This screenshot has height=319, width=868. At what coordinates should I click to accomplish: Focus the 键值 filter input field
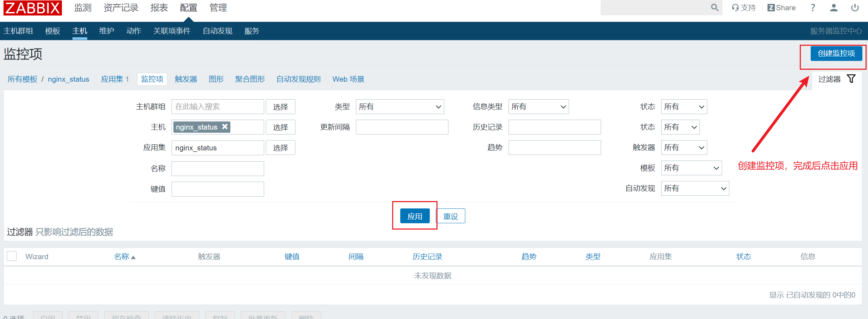click(218, 189)
